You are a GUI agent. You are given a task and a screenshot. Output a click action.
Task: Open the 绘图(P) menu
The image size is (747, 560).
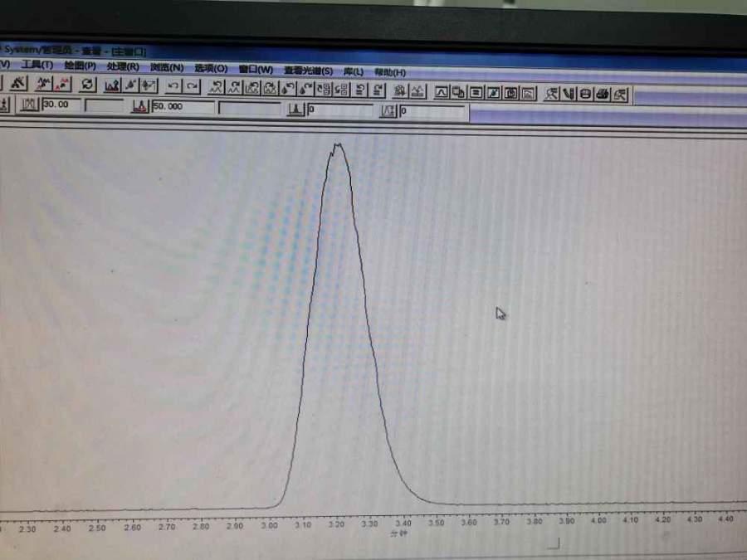point(80,66)
